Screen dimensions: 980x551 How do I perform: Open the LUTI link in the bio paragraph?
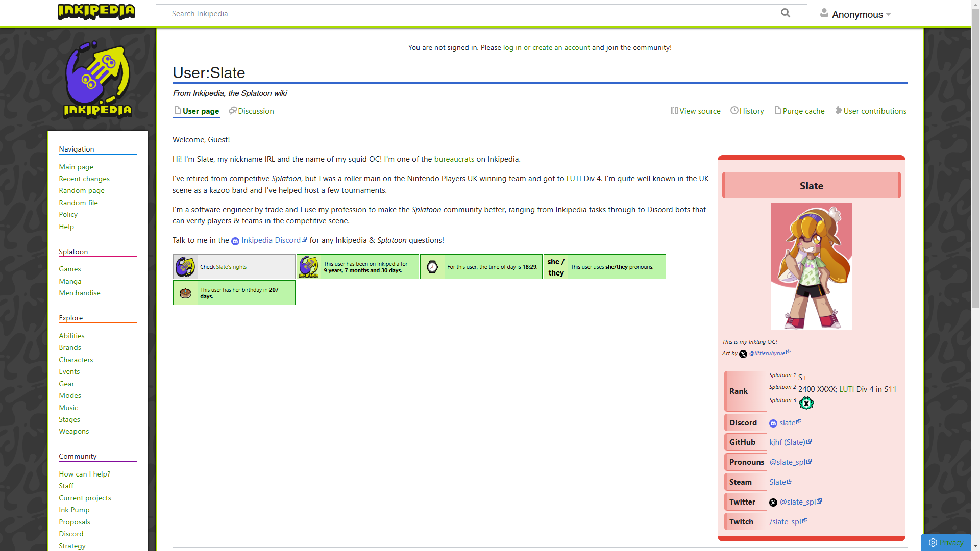click(x=574, y=179)
